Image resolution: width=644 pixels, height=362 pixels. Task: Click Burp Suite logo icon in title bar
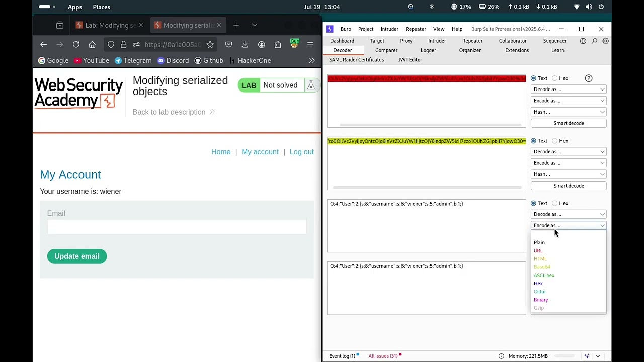330,29
